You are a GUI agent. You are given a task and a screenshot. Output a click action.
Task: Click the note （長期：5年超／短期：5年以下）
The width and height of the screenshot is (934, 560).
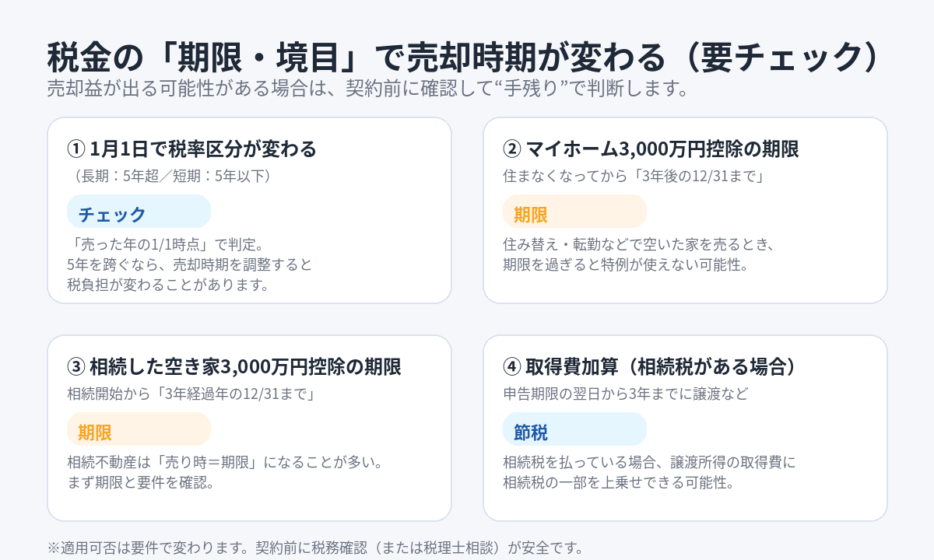172,176
